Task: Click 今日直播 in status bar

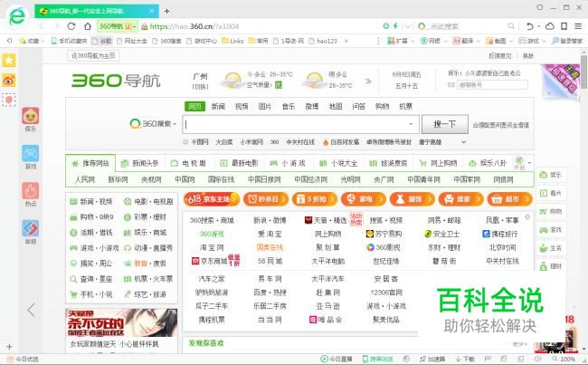Action: (337, 359)
